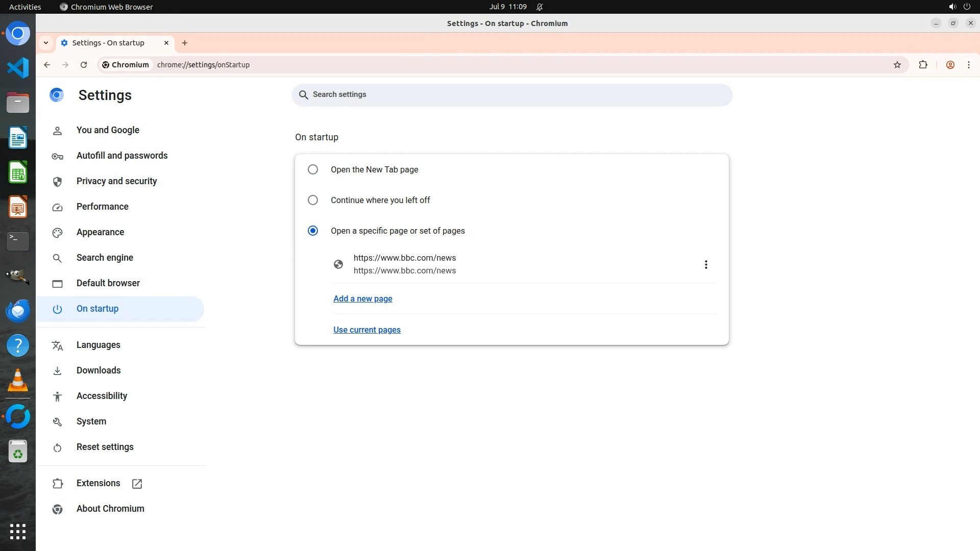
Task: Select Open a specific page option
Action: pyautogui.click(x=313, y=231)
